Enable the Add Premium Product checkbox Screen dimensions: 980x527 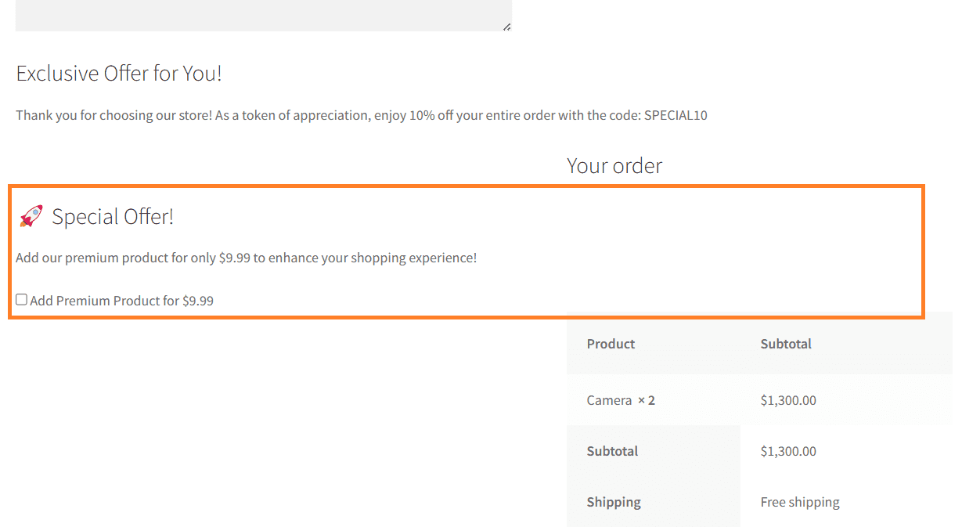22,299
